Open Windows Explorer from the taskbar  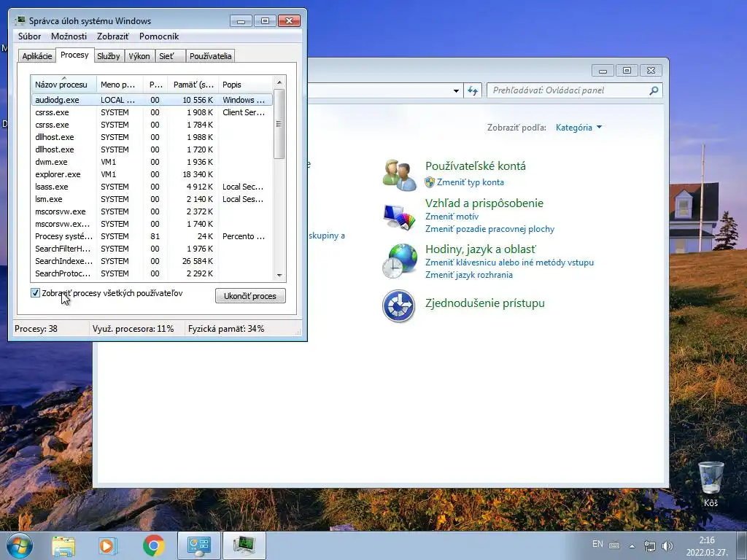point(63,545)
